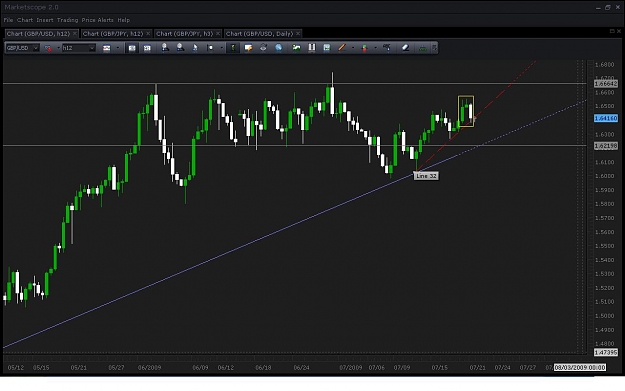Viewport: 625px width, 391px height.
Task: Click the twin vertical bars icon
Action: 311,48
